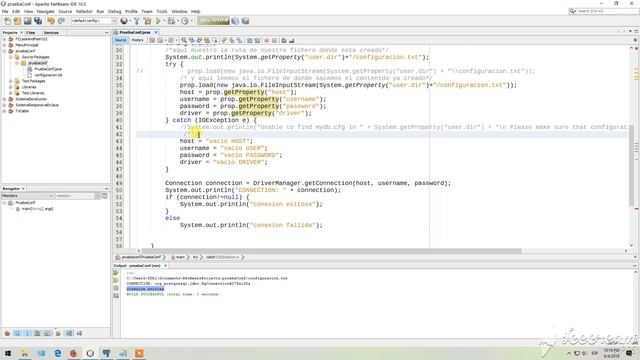Select PruebaConf.java in project tree
This screenshot has height=360, width=640.
(48, 69)
